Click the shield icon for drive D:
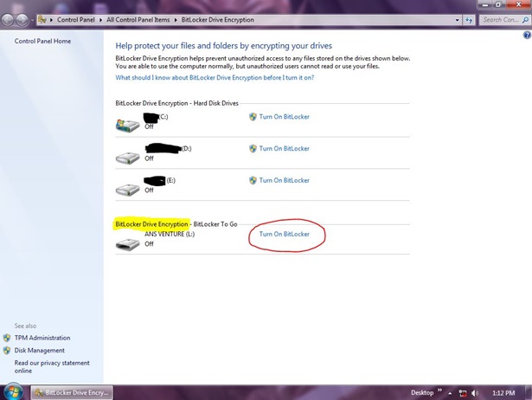The height and width of the screenshot is (400, 532). click(x=253, y=148)
